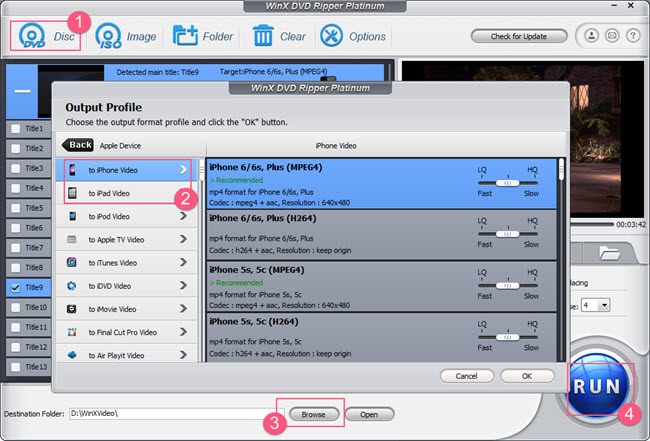Expand the to iMovie Video arrow
The image size is (650, 441).
183,309
